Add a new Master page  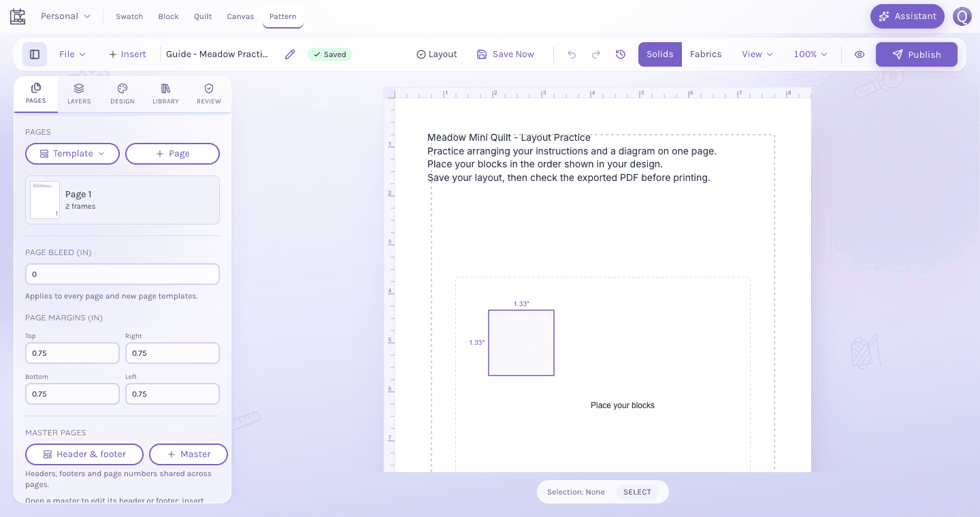coord(189,454)
